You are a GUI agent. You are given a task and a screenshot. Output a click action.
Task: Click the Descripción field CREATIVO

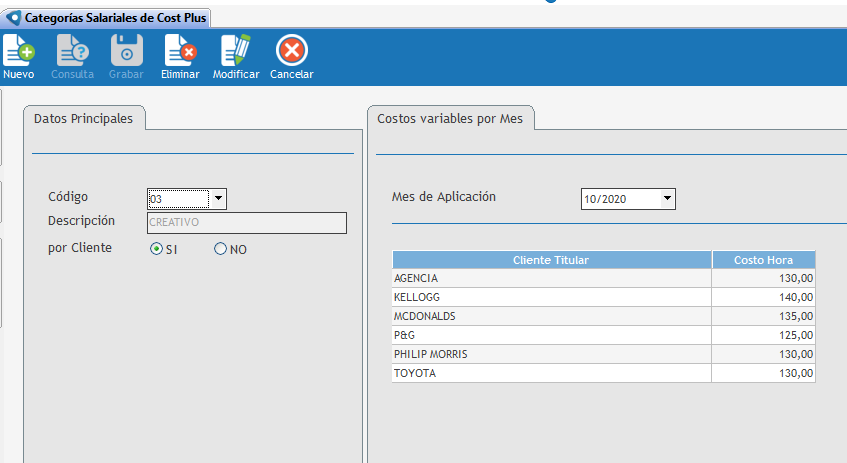tap(247, 223)
